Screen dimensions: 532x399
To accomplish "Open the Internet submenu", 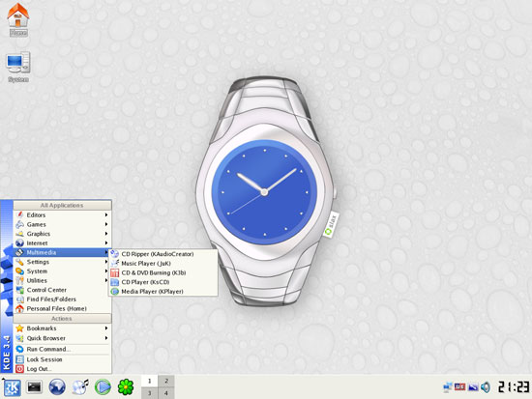I will (x=63, y=243).
